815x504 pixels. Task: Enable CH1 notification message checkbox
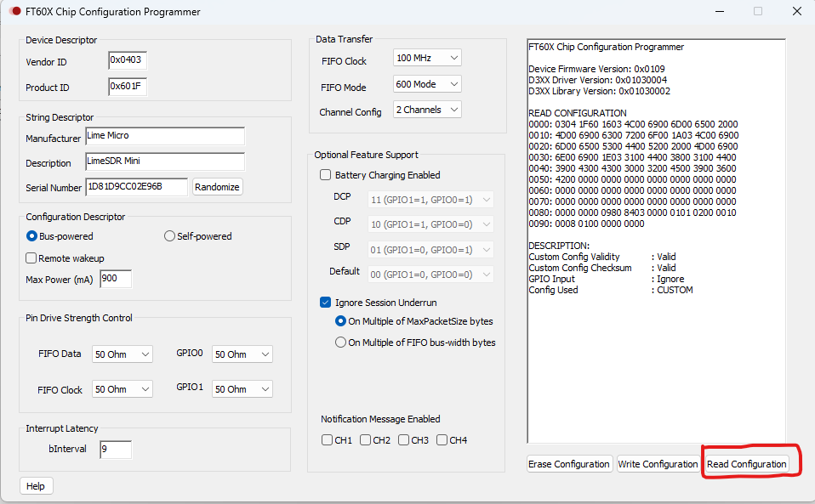[x=328, y=440]
